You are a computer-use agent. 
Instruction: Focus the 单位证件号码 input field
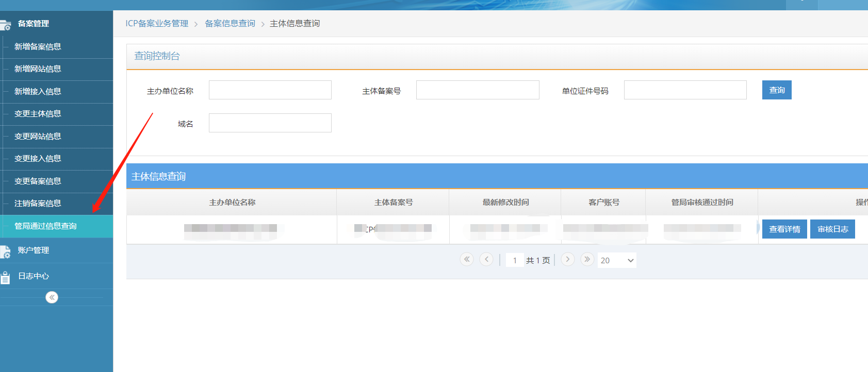point(685,90)
